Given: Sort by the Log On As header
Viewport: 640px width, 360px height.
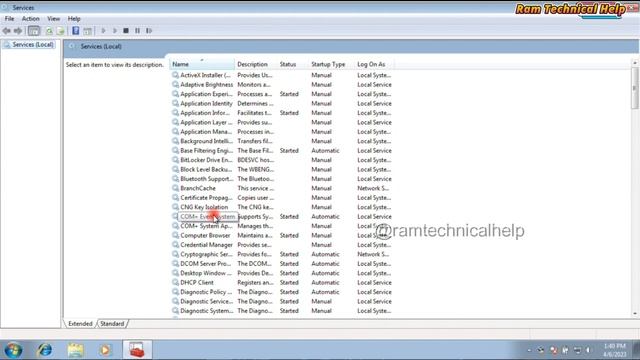Looking at the screenshot, I should click(374, 64).
